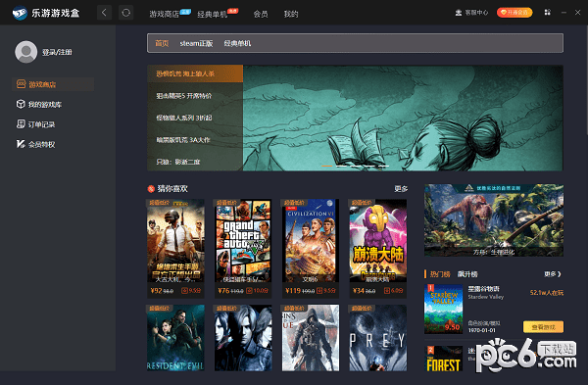Click 登录/注册 login link
This screenshot has height=385, width=588.
click(57, 52)
